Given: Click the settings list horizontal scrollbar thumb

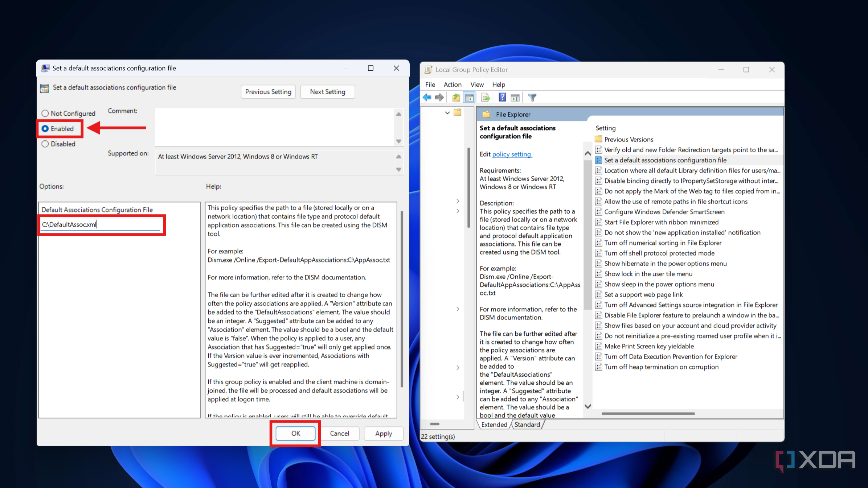Looking at the screenshot, I should 648,414.
